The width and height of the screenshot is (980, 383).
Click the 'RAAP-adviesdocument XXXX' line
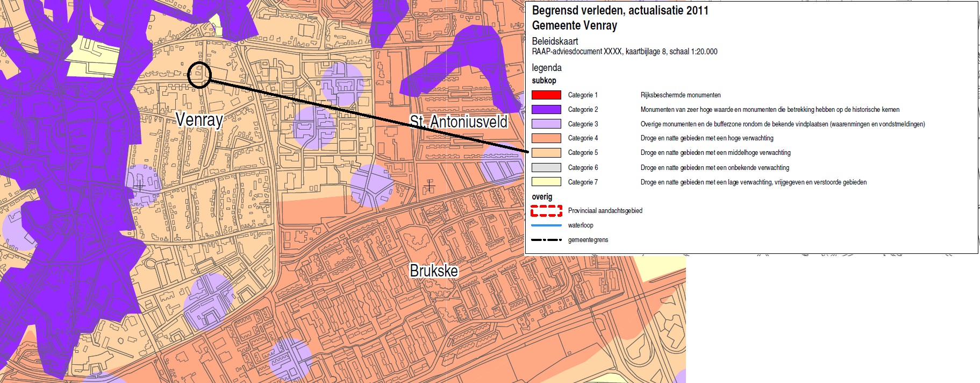pos(625,52)
